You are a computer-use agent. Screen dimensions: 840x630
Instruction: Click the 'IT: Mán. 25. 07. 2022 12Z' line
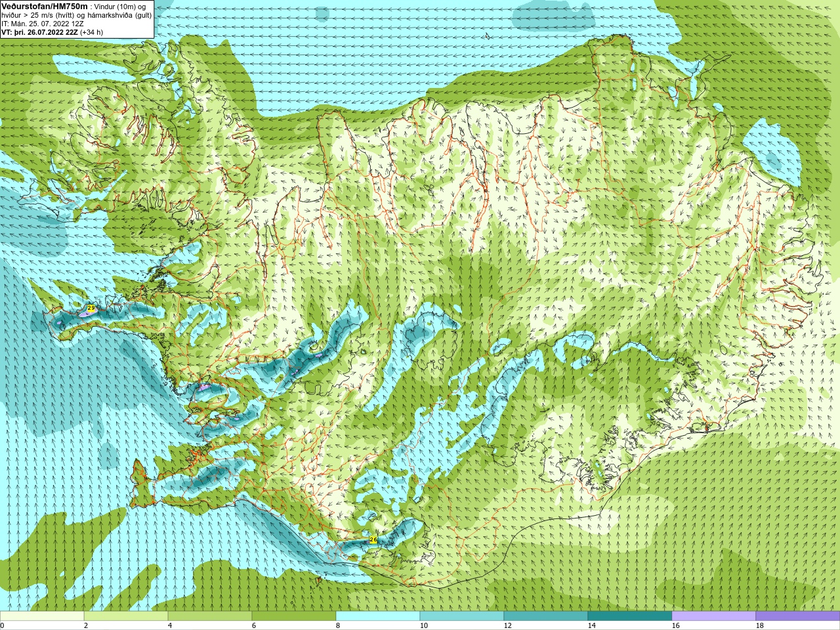click(43, 24)
